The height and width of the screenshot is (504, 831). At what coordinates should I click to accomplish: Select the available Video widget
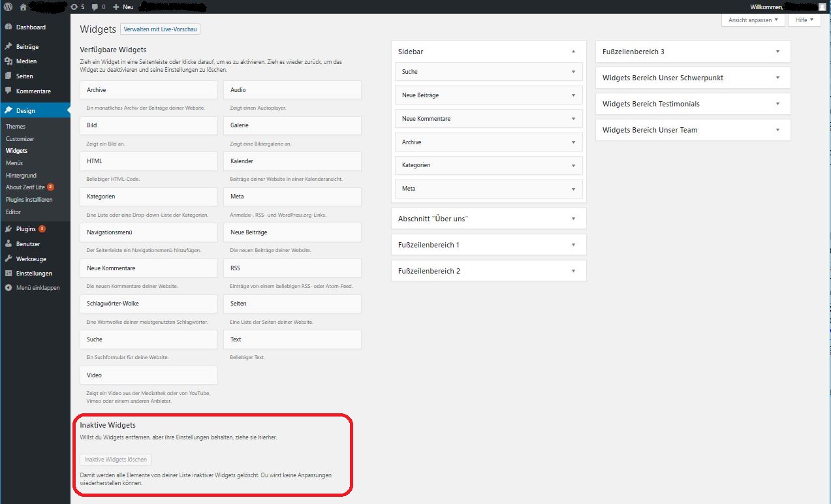pyautogui.click(x=149, y=375)
